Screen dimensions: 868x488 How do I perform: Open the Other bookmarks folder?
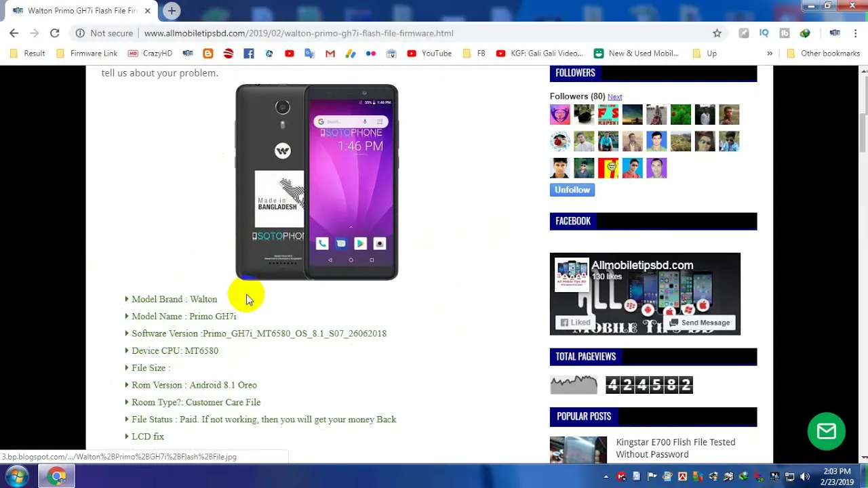point(823,54)
